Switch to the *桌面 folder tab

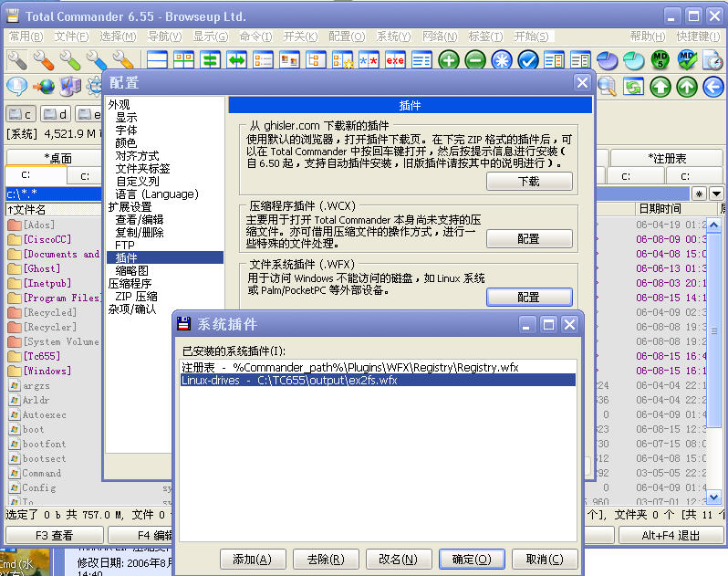57,159
